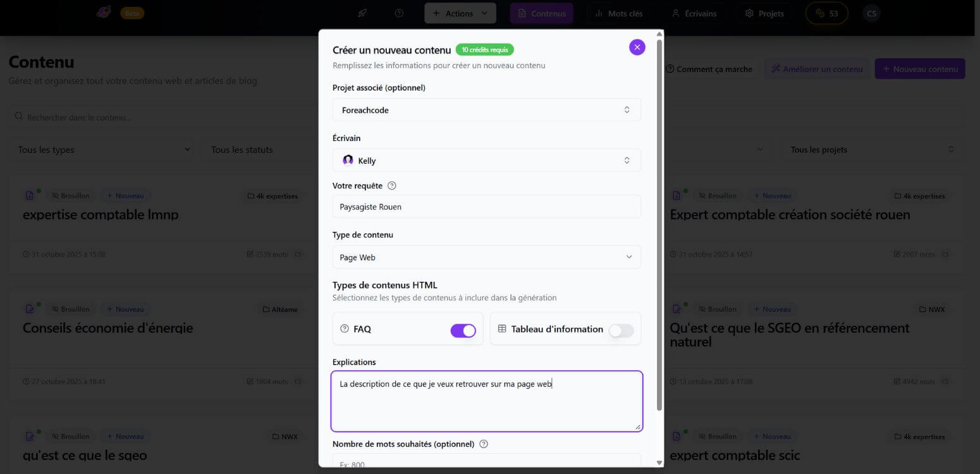Viewport: 980px width, 474px height.
Task: Open the Projet associé Foreachcode dropdown
Action: coord(486,110)
